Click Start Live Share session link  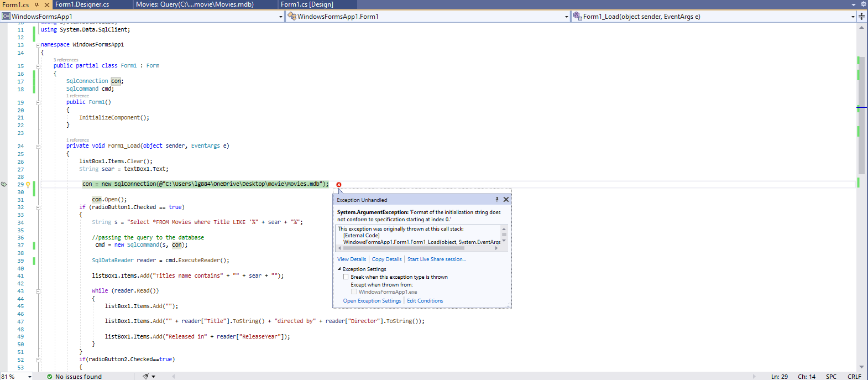437,259
